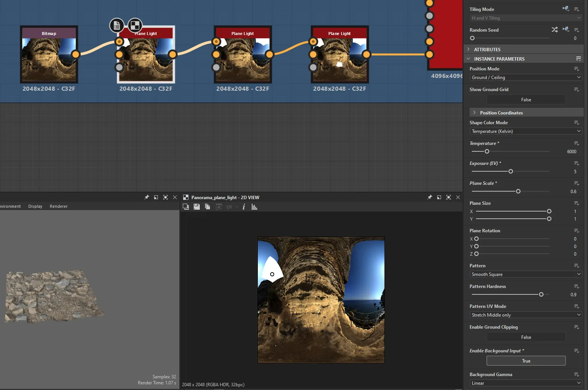This screenshot has width=588, height=390.
Task: Click the copy icon in 2D View toolbar
Action: pos(207,207)
